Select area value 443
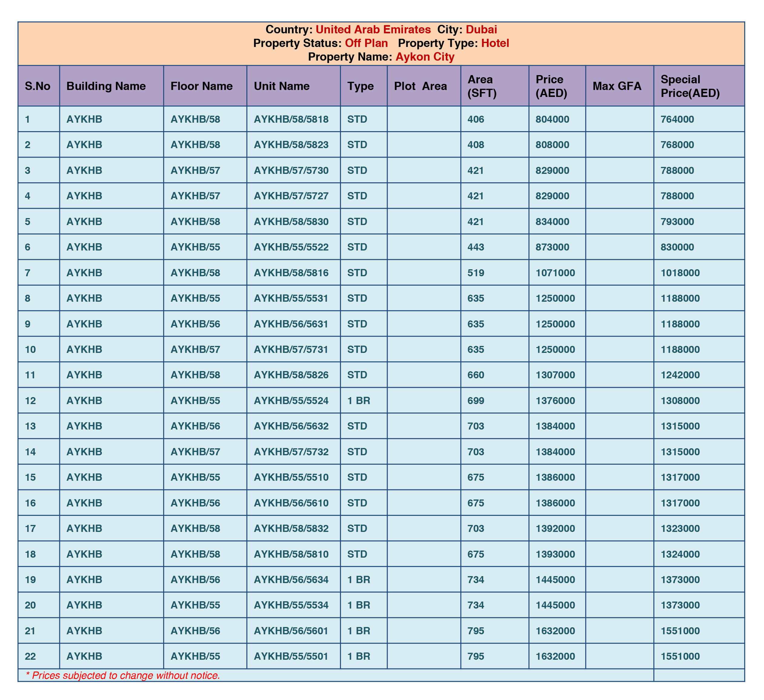Viewport: 764px width, 700px height. 495,247
